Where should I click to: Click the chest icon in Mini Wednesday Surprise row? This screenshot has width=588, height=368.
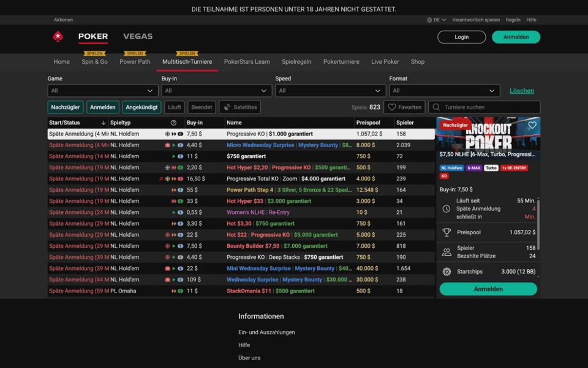(x=168, y=269)
